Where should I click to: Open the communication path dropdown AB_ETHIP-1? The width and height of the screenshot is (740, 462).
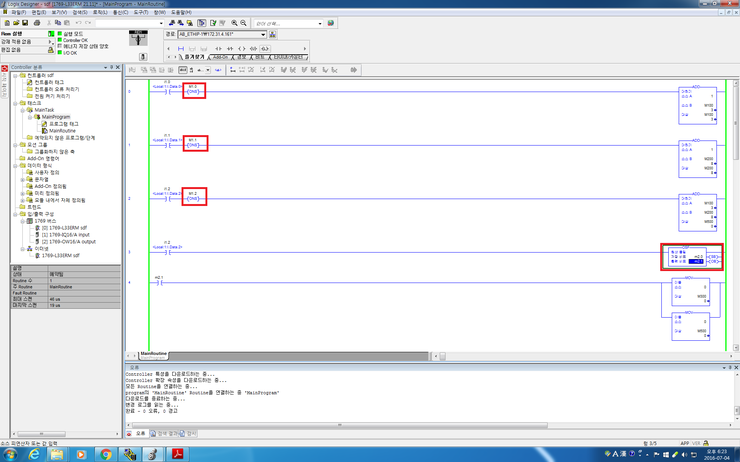point(263,34)
